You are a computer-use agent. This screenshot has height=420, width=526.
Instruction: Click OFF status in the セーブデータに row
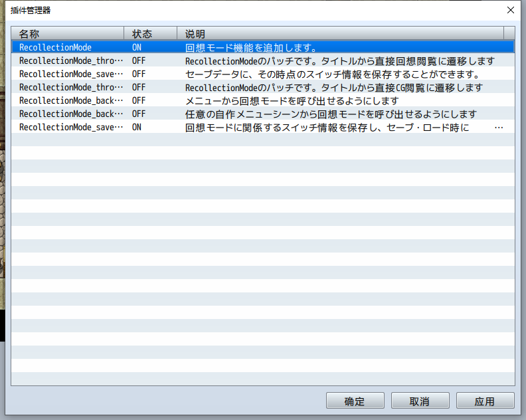[x=139, y=74]
